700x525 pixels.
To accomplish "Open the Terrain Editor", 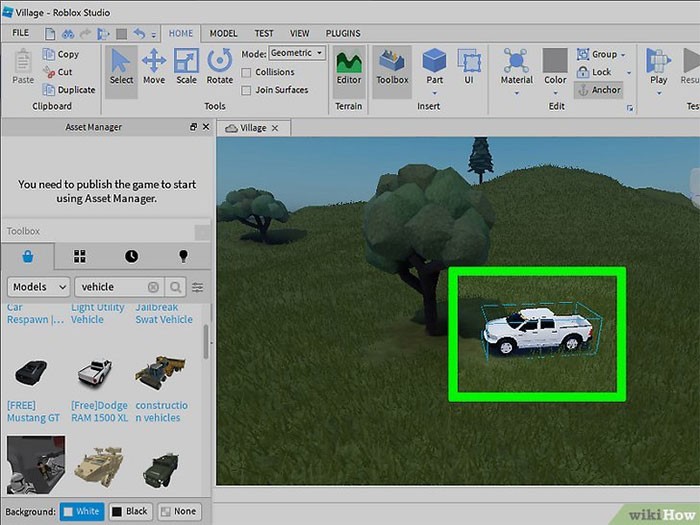I will [349, 66].
